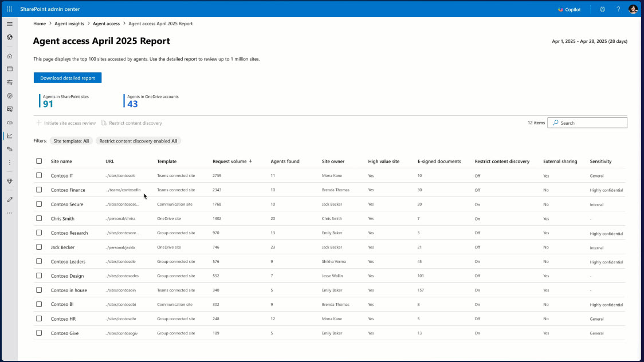Click Agents in OneDrive accounts count 43
This screenshot has width=644, height=362.
132,104
